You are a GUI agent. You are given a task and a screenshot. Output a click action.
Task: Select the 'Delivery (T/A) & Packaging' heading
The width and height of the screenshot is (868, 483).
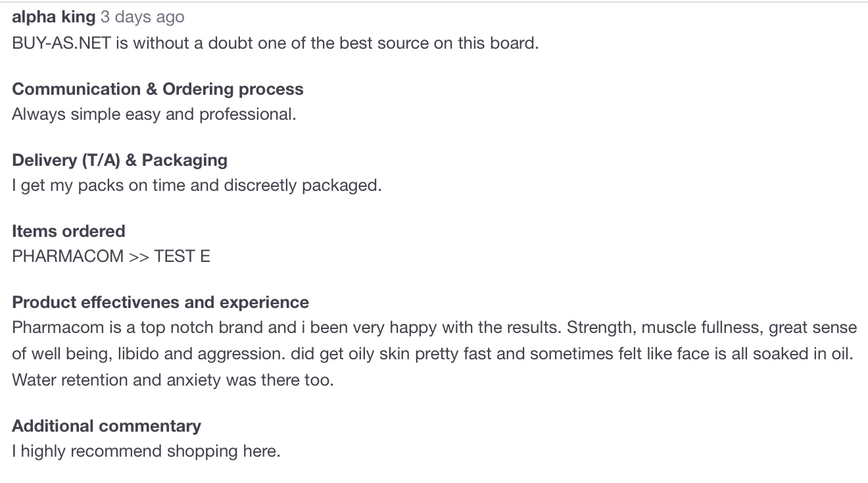click(x=120, y=161)
